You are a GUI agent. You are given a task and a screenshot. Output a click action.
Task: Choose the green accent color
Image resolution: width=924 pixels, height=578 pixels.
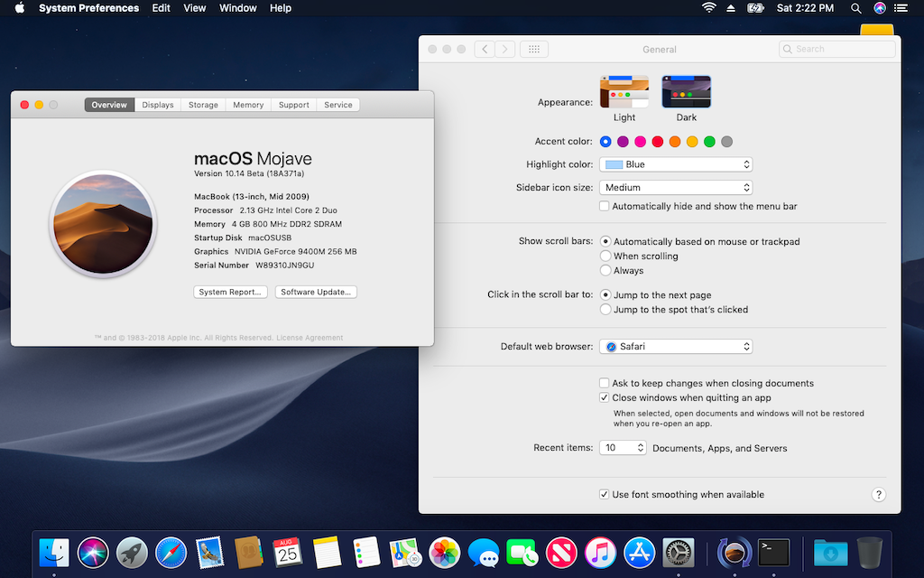point(709,142)
